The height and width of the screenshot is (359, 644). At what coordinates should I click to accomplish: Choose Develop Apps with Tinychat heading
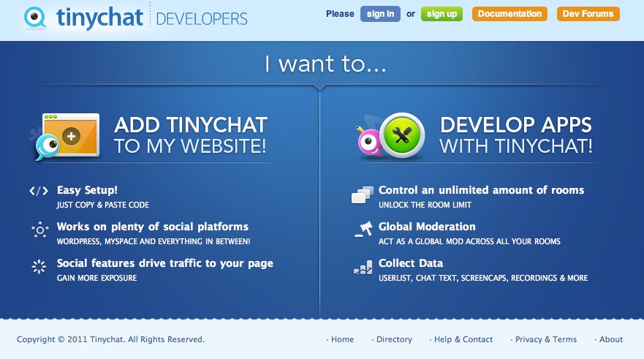516,135
